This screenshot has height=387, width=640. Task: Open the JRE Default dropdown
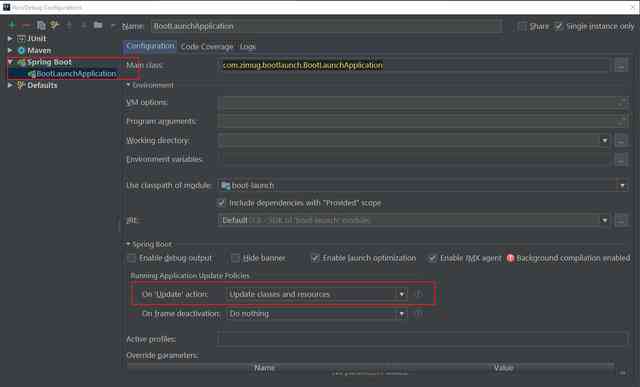pyautogui.click(x=604, y=220)
